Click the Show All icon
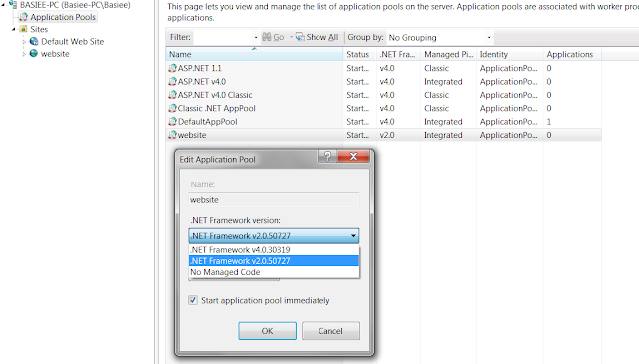The height and width of the screenshot is (364, 639). [x=300, y=37]
